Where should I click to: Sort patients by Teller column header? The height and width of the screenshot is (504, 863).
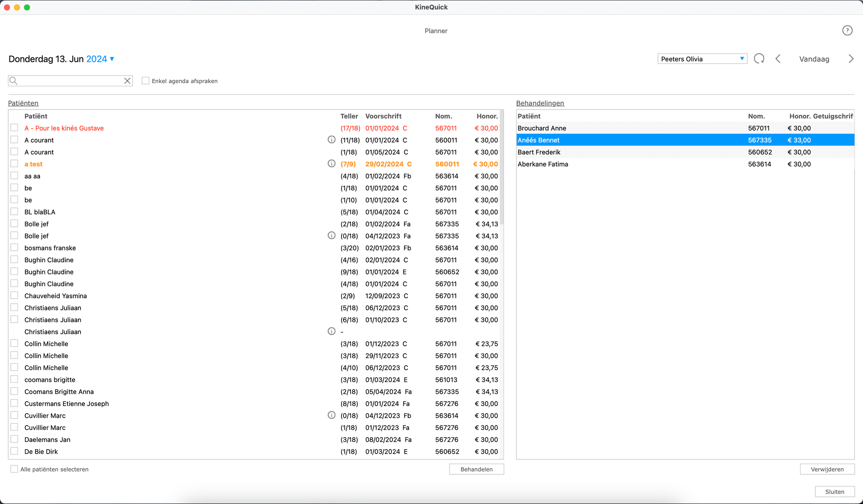click(x=349, y=116)
